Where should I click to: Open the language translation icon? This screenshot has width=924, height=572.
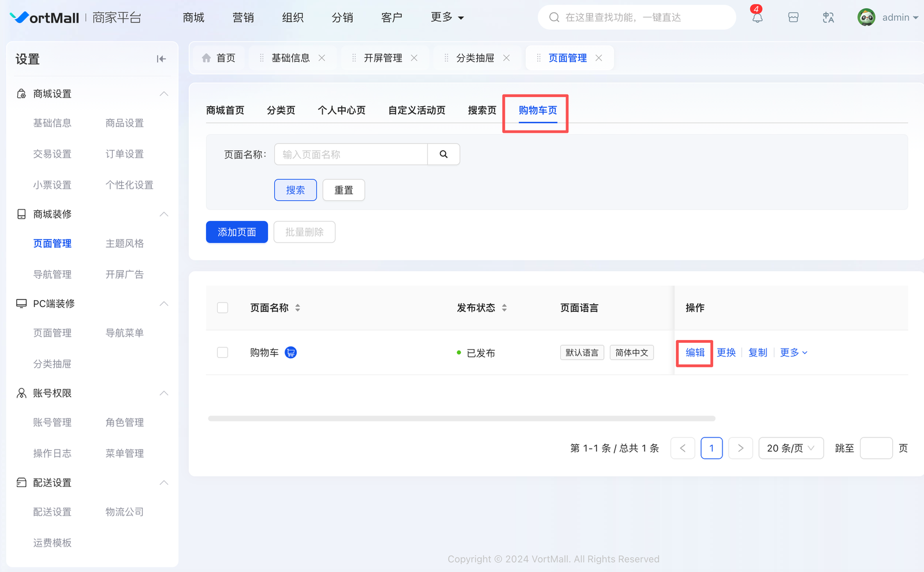(x=828, y=17)
